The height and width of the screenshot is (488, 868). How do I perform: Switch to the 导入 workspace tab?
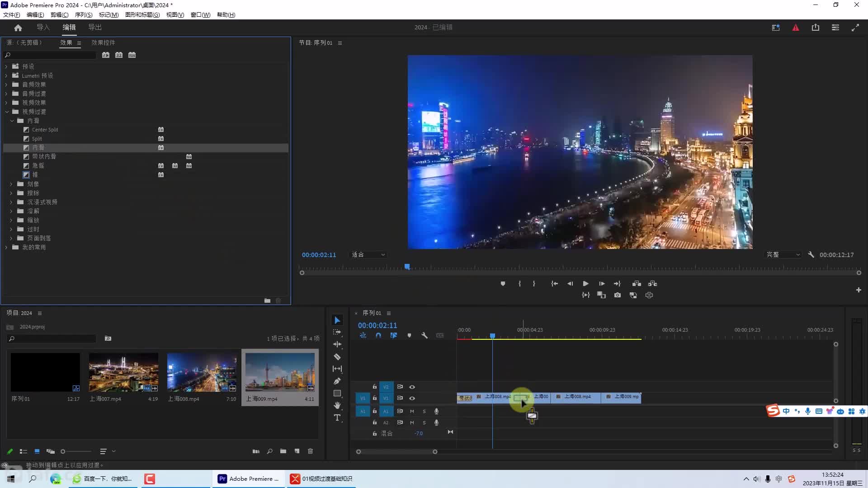point(43,28)
